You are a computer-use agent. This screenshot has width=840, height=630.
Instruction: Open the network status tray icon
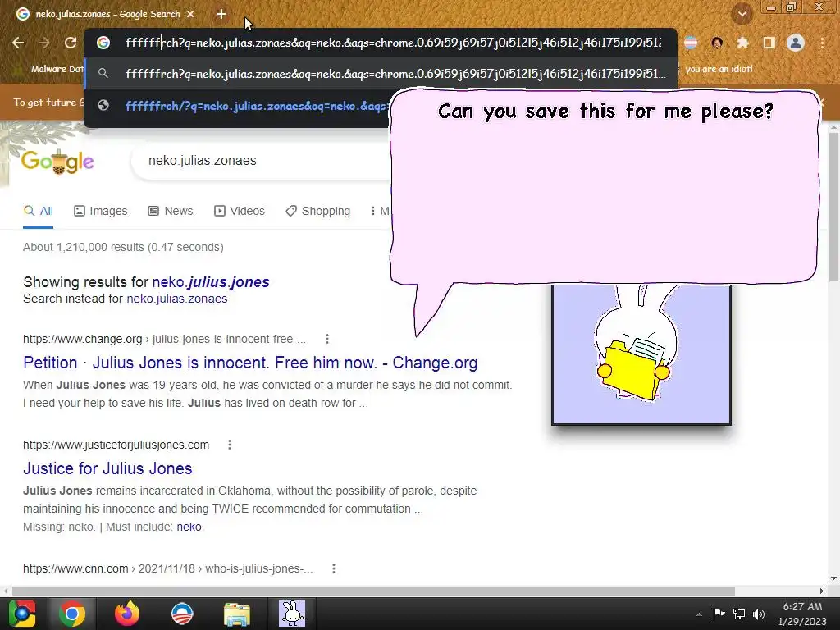[x=739, y=614]
